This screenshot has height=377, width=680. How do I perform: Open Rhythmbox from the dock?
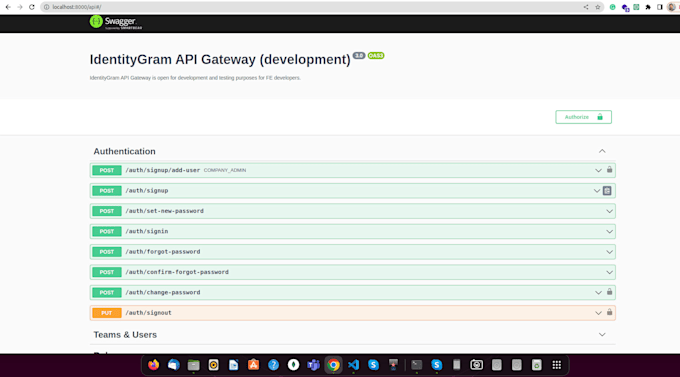(x=213, y=365)
